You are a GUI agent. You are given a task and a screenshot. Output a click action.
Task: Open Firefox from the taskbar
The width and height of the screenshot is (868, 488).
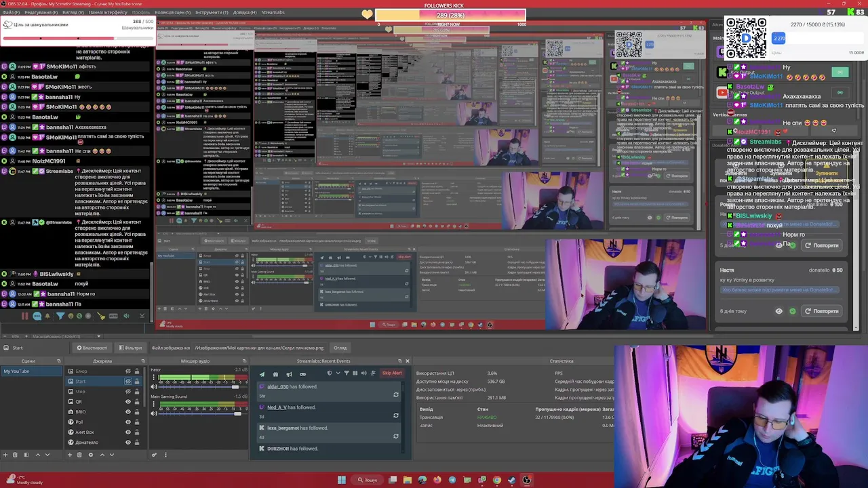(x=437, y=480)
